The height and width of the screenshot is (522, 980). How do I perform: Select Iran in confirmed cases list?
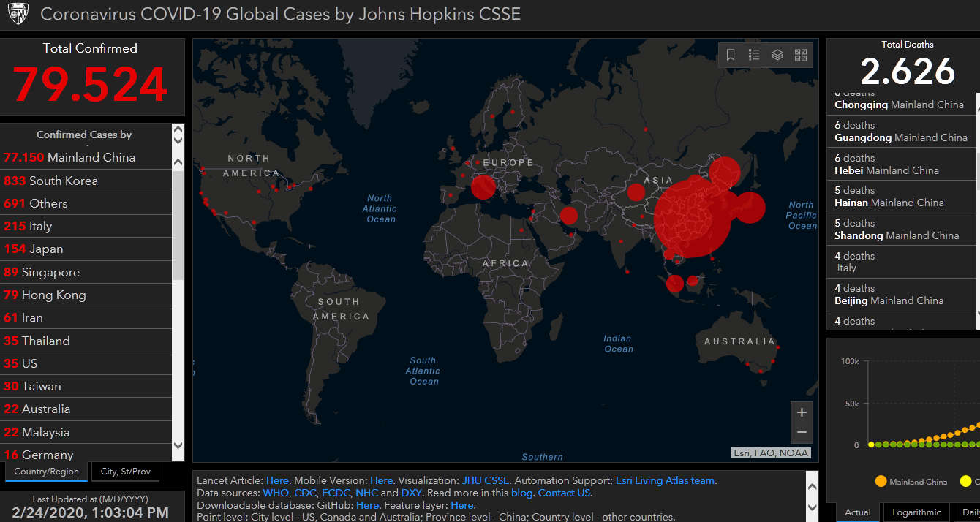click(x=86, y=317)
